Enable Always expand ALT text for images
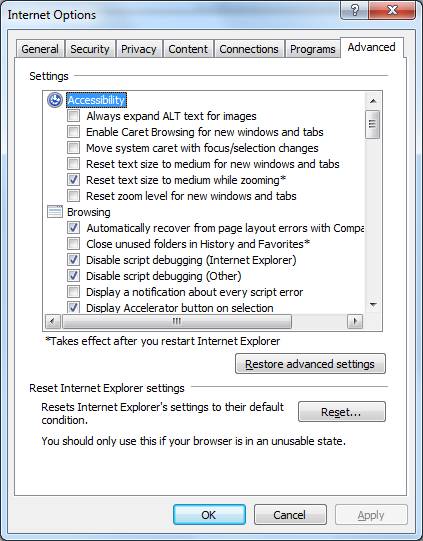The height and width of the screenshot is (541, 423). click(73, 116)
